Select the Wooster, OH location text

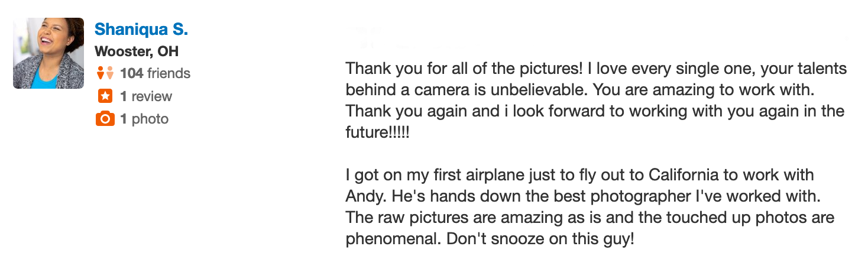click(137, 51)
